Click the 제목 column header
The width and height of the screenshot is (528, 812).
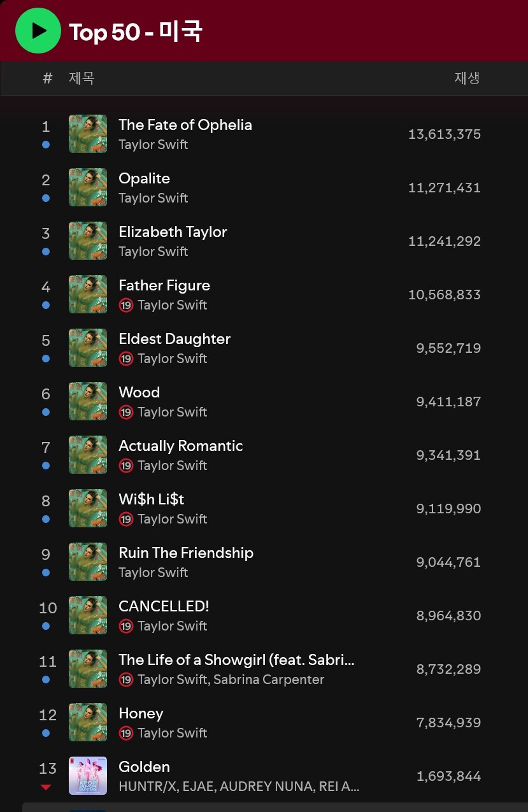tap(82, 78)
